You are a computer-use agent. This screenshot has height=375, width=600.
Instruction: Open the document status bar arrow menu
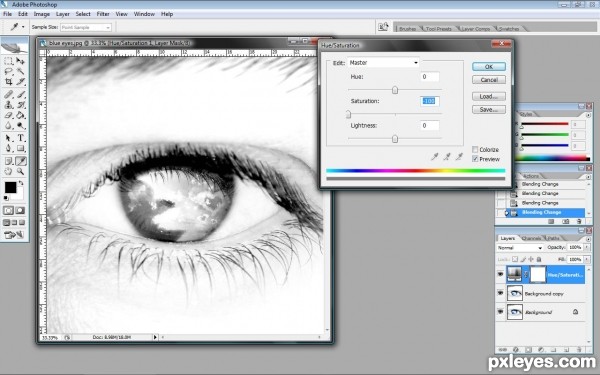coord(155,337)
